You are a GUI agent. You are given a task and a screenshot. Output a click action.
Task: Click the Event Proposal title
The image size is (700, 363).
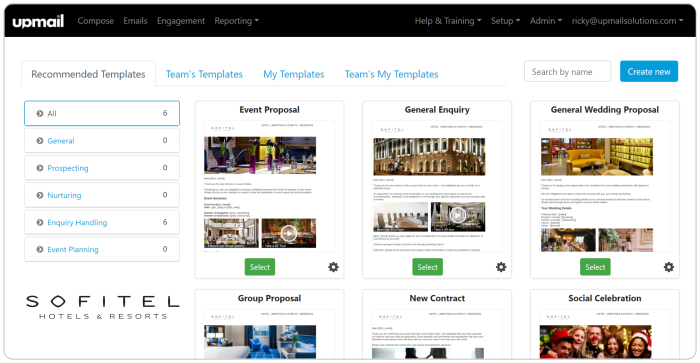coord(269,110)
